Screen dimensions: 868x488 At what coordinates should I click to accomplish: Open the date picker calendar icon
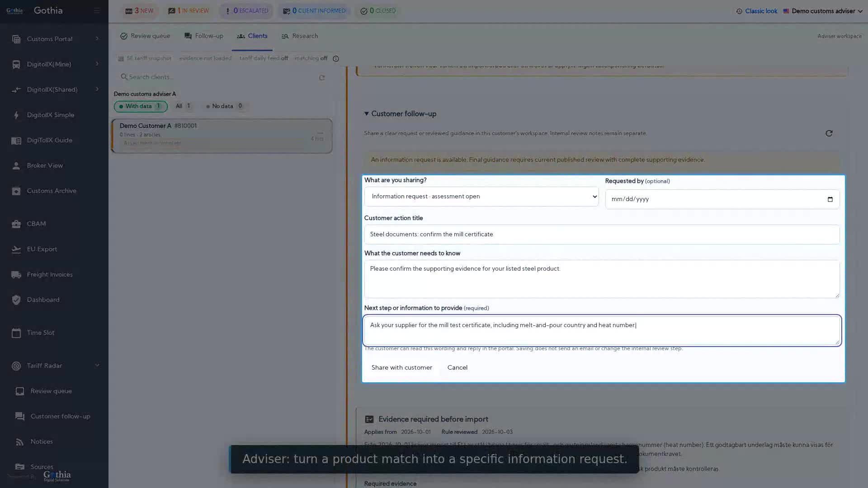point(830,199)
